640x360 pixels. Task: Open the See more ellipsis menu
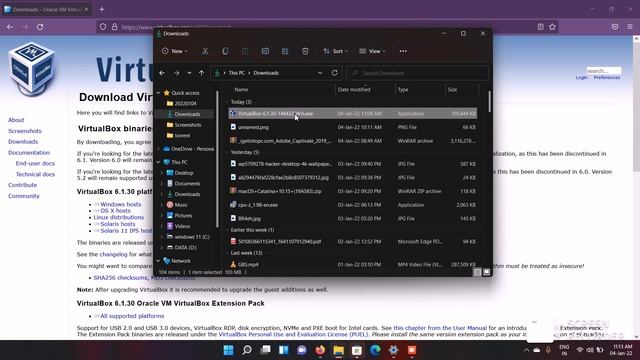coord(403,51)
